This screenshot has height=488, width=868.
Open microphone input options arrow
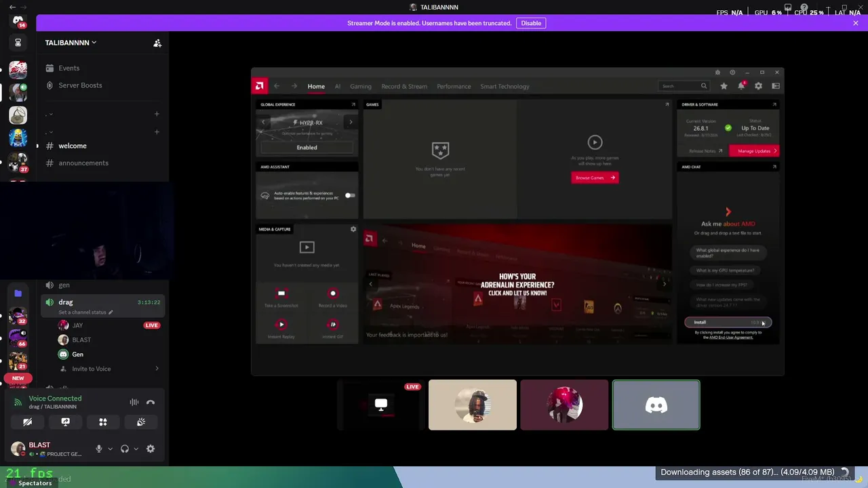110,449
